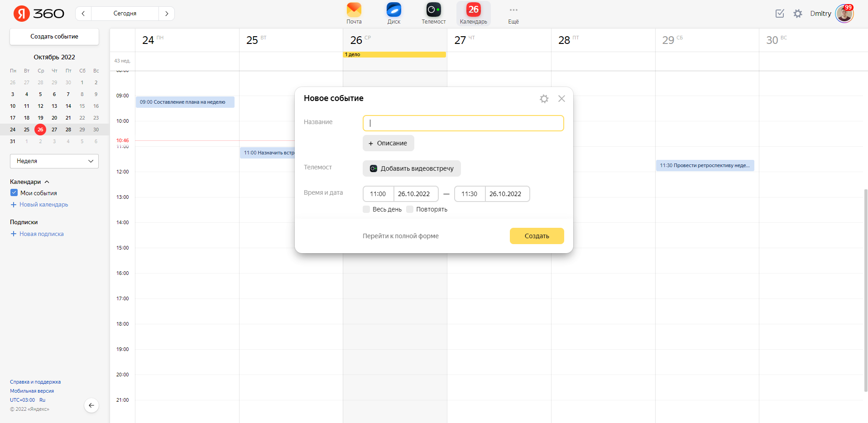Open calendar settings gear in top bar
The image size is (868, 423).
tap(797, 14)
